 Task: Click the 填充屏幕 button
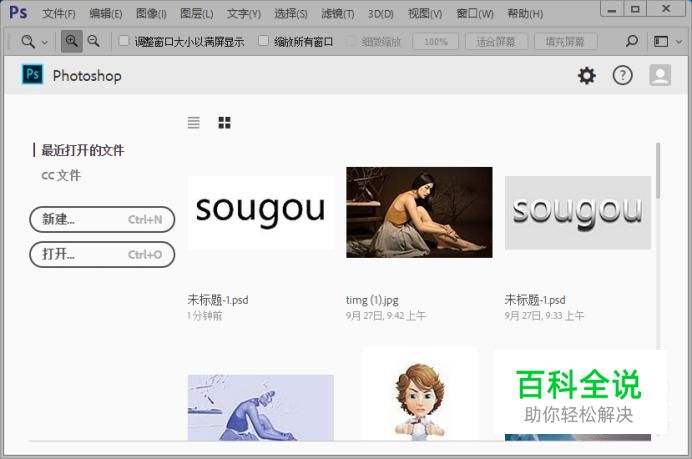coord(565,42)
